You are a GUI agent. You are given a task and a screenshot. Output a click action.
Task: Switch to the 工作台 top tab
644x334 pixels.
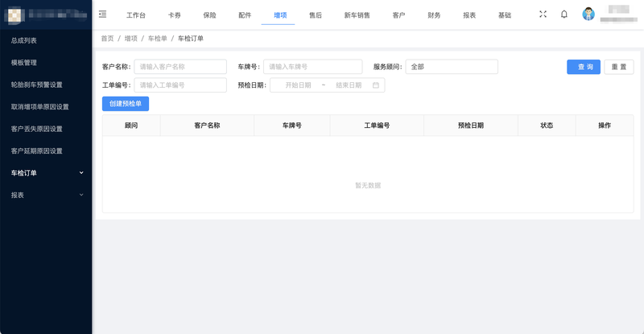(x=136, y=15)
